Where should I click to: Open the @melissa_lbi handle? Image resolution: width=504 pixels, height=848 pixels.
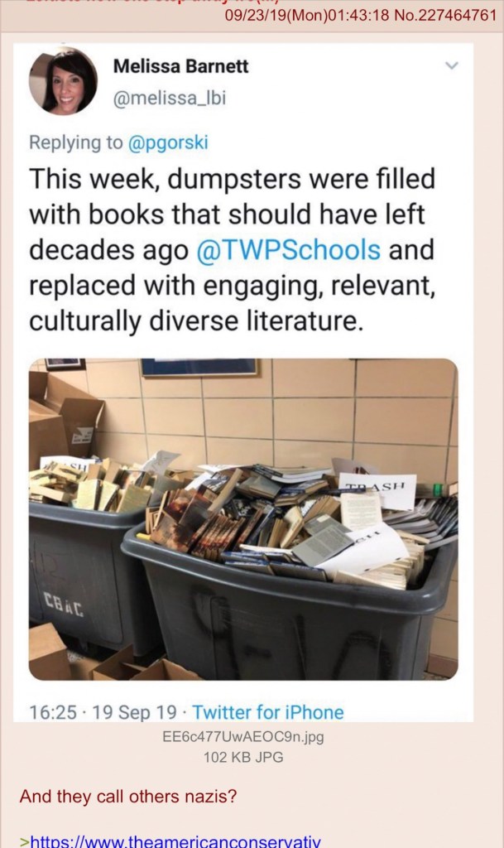coord(170,99)
